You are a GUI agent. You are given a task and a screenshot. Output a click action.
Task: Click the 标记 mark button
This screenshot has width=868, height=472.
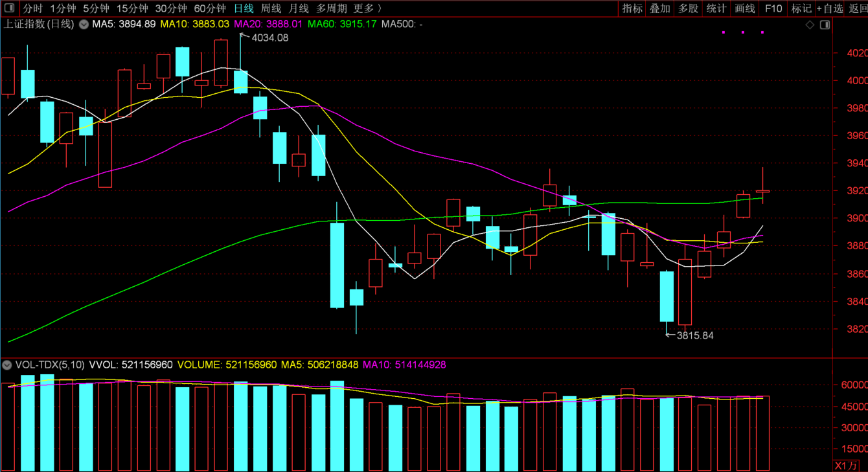tap(801, 8)
